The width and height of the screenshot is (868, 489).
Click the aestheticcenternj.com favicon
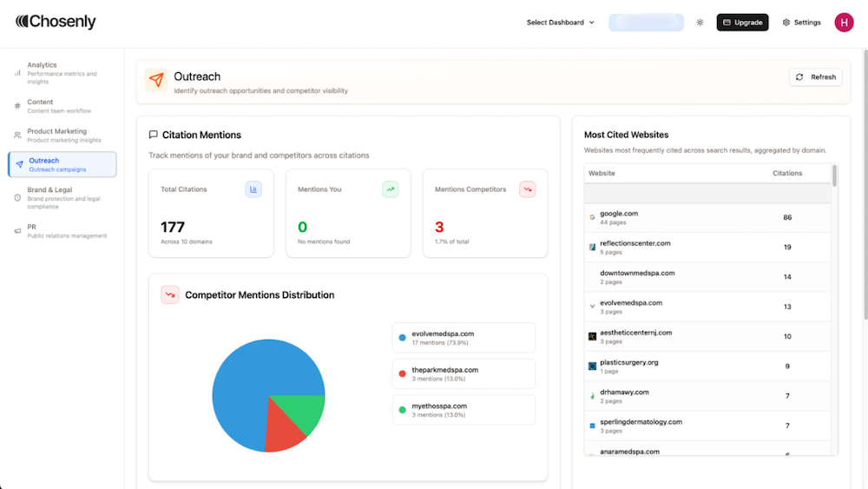tap(592, 336)
